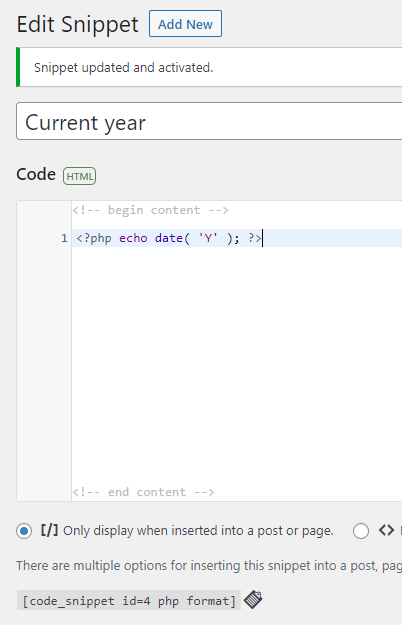Focus the 'Current year' snippet title field

pyautogui.click(x=209, y=122)
